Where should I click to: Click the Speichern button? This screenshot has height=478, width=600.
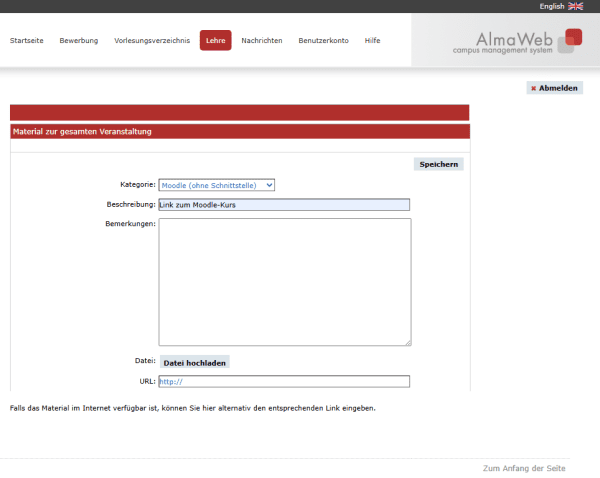tap(439, 164)
